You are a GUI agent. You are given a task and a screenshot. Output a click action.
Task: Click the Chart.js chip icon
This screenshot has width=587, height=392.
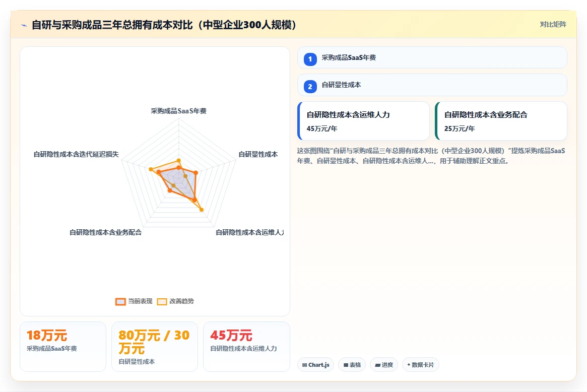click(x=305, y=365)
